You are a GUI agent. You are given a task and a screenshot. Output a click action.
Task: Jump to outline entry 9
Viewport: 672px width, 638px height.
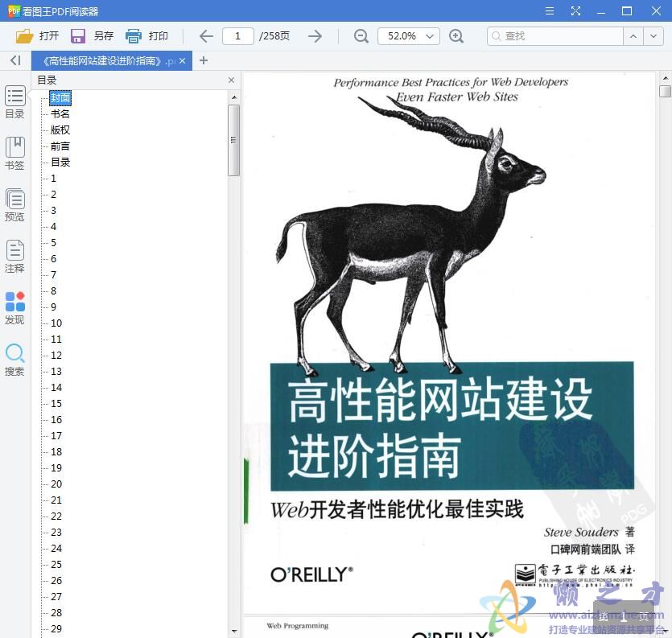(54, 307)
